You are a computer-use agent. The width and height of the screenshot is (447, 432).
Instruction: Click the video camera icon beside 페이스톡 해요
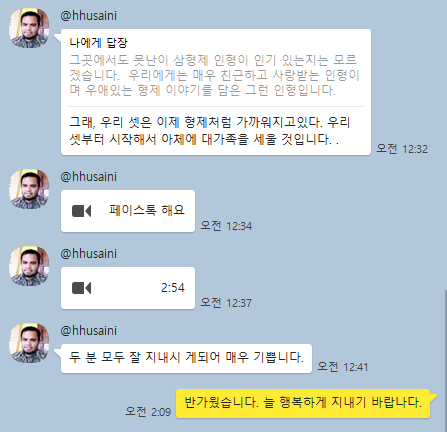[x=81, y=211]
